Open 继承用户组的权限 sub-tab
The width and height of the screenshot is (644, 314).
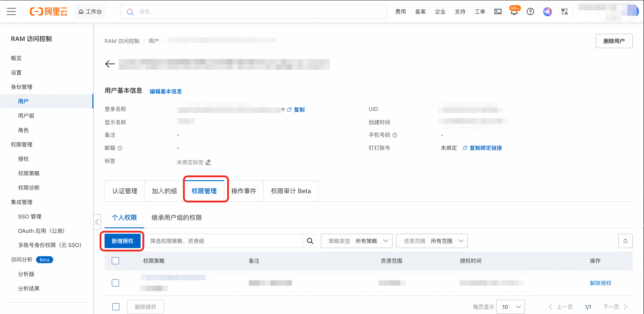click(176, 218)
